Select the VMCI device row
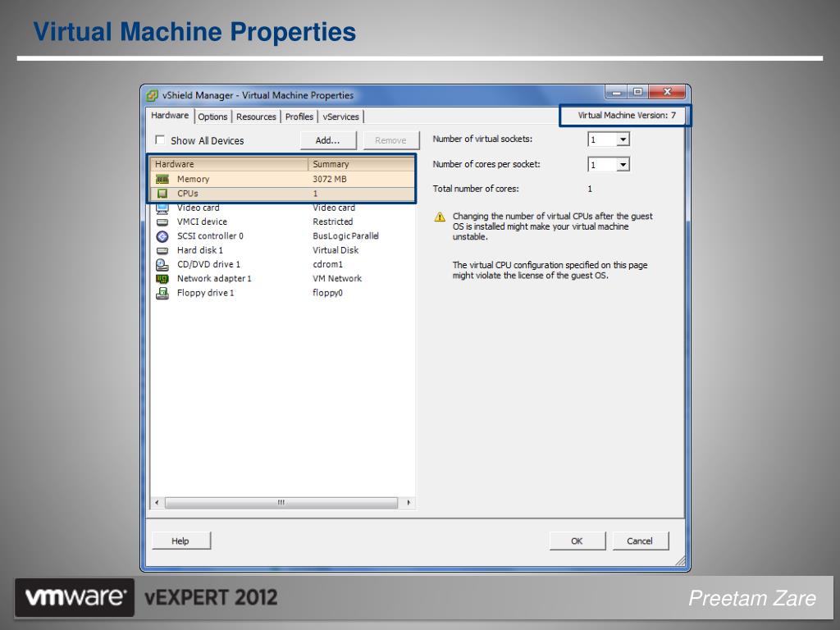 [x=283, y=221]
